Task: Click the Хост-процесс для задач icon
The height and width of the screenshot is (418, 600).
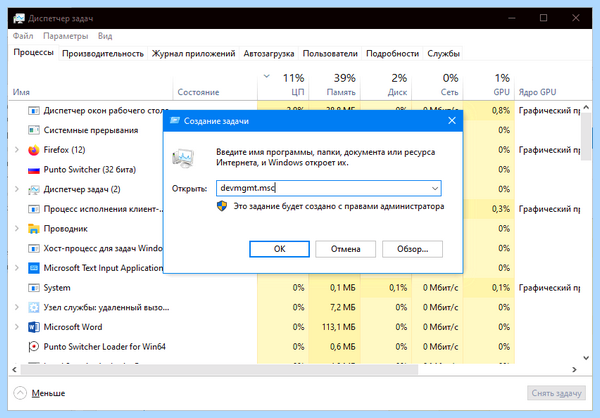Action: pos(34,248)
